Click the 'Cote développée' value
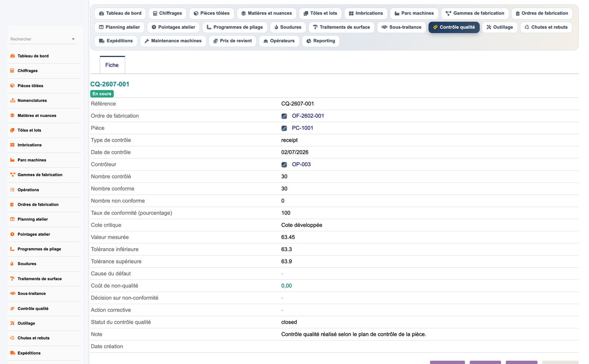The height and width of the screenshot is (364, 589). [x=302, y=225]
